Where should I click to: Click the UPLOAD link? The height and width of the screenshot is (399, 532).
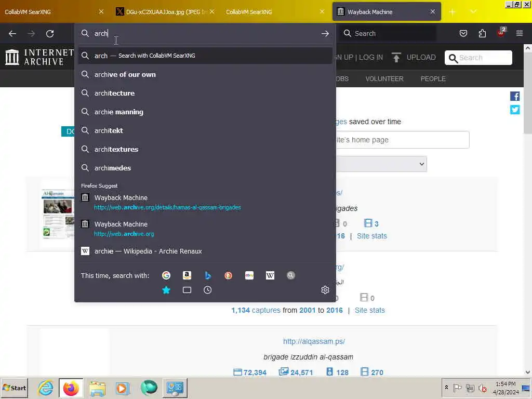tap(421, 57)
